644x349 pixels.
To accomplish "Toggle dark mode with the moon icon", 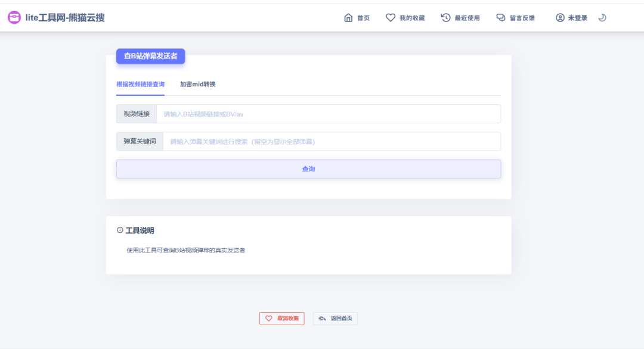I will tap(602, 18).
